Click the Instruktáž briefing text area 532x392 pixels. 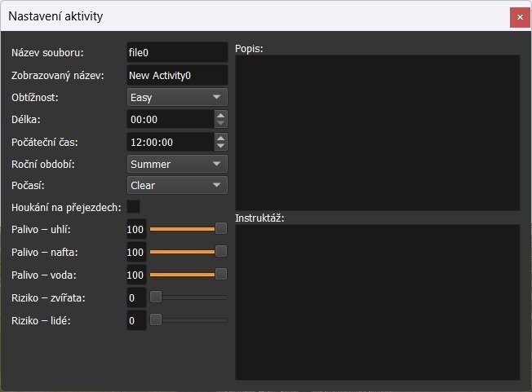377,302
